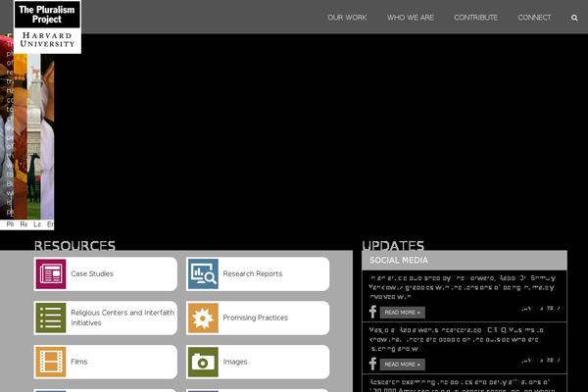
Task: Open the OUR WORK menu
Action: 347,18
